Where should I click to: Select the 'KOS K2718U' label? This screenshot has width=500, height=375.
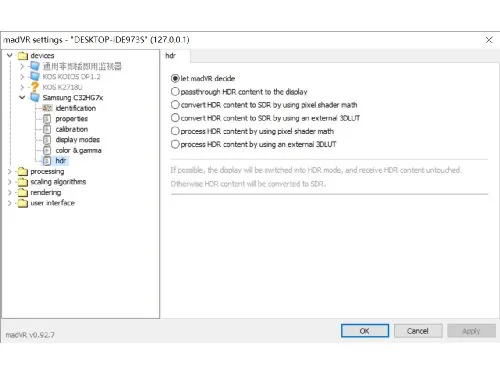point(62,87)
